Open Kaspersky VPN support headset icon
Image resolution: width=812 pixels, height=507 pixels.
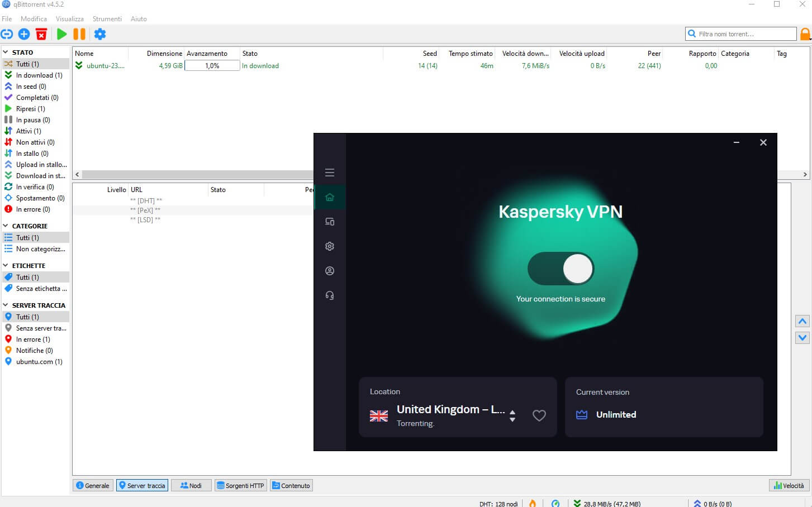(330, 295)
